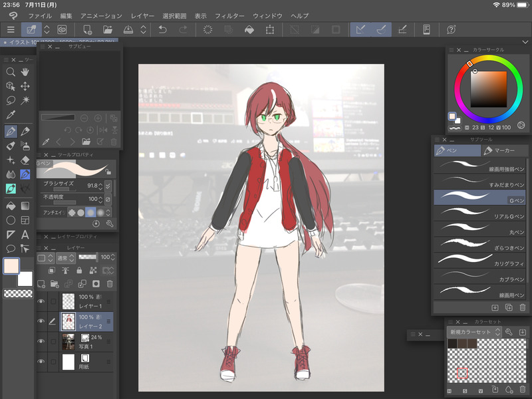Select the Magnifier zoom tool
The image size is (532, 399).
coord(11,72)
